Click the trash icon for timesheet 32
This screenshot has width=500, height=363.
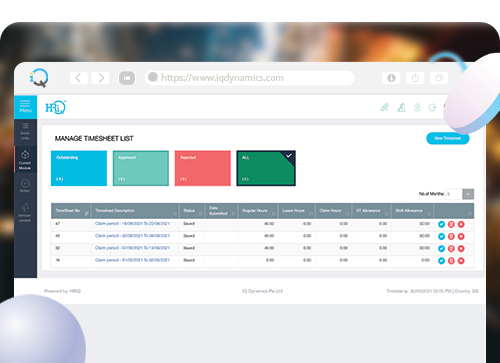[451, 249]
